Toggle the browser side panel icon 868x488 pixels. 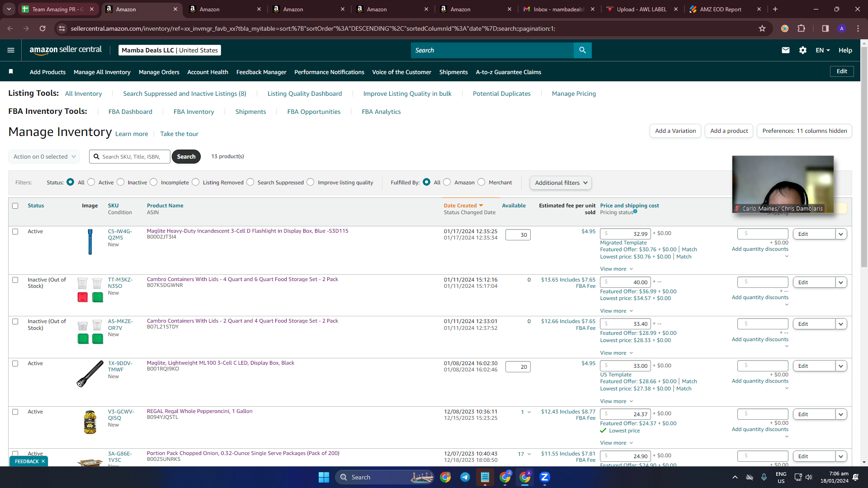pos(826,28)
